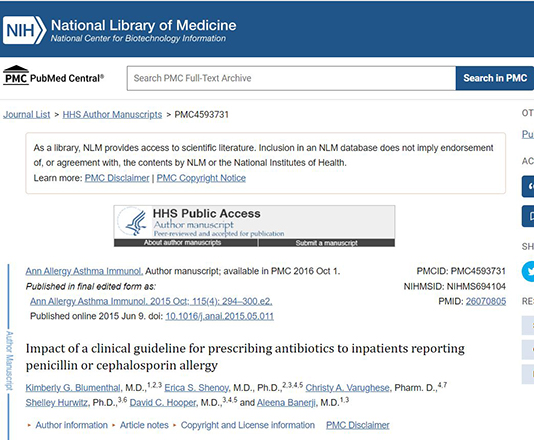Click the Search in PMC button
This screenshot has width=534, height=440.
[495, 78]
